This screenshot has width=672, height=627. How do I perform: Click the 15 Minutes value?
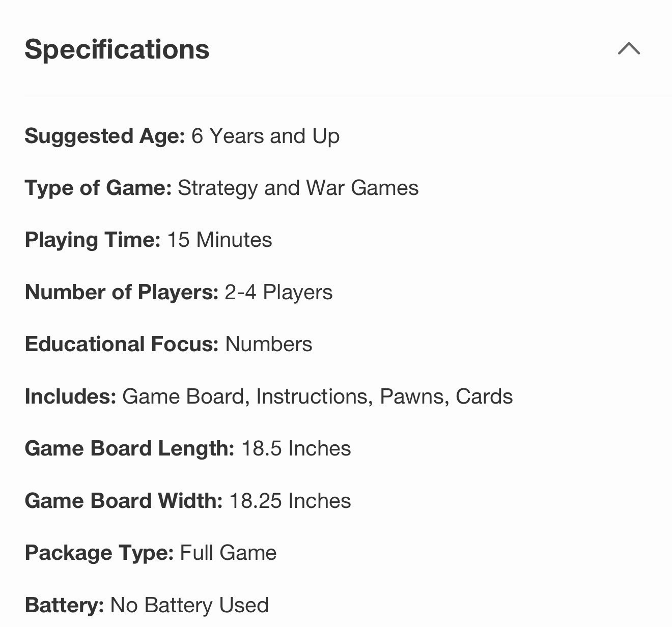[x=219, y=240]
